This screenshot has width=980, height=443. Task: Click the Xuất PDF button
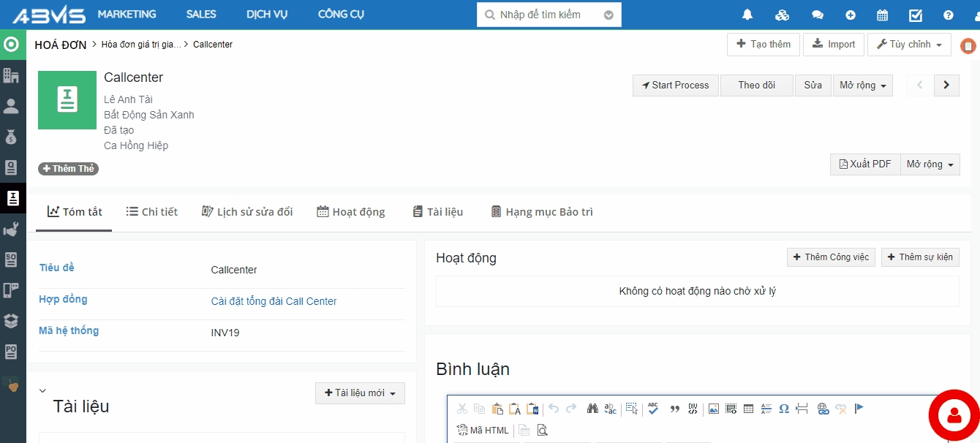864,164
